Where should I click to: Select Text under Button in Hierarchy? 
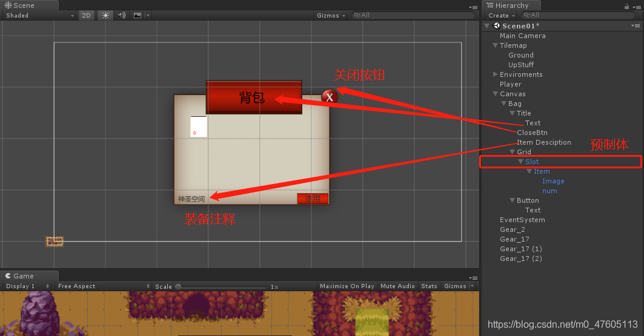click(533, 210)
